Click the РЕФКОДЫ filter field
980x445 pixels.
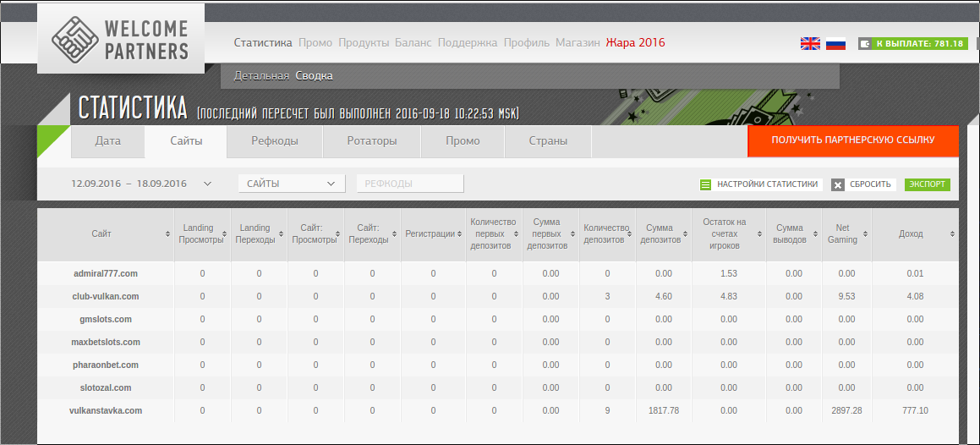point(410,184)
